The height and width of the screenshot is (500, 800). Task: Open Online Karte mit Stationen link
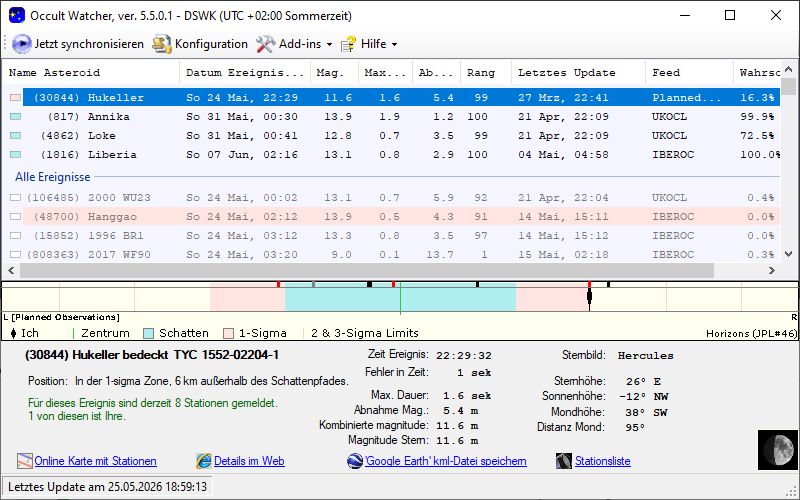[95, 461]
